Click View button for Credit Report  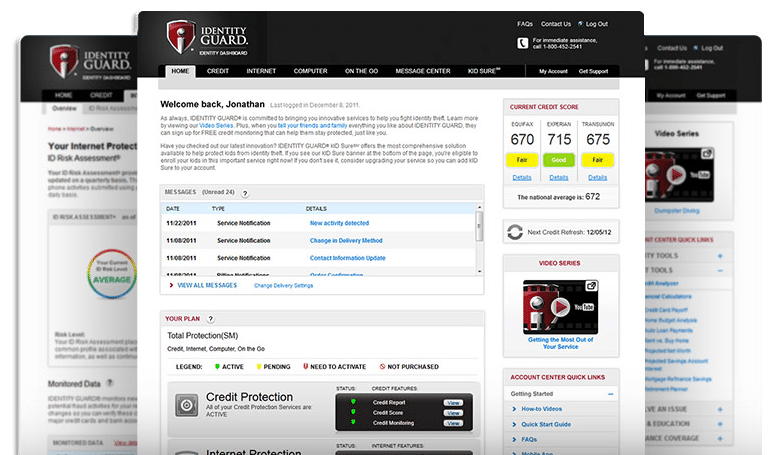pos(453,403)
